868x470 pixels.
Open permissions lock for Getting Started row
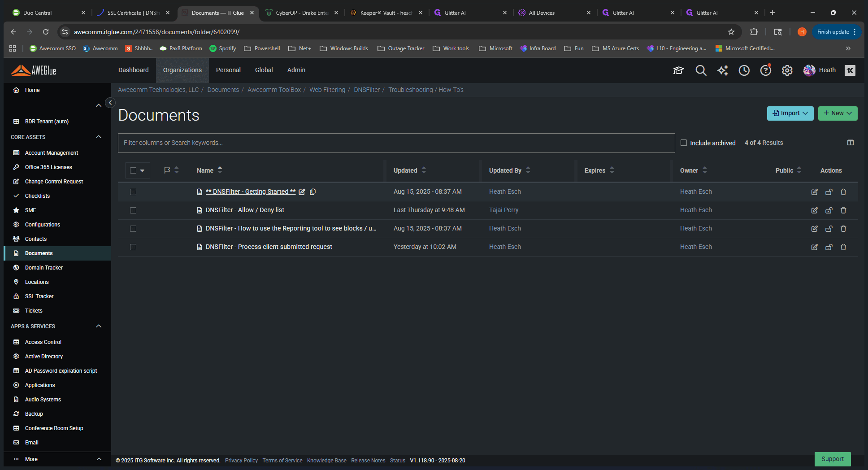click(829, 192)
